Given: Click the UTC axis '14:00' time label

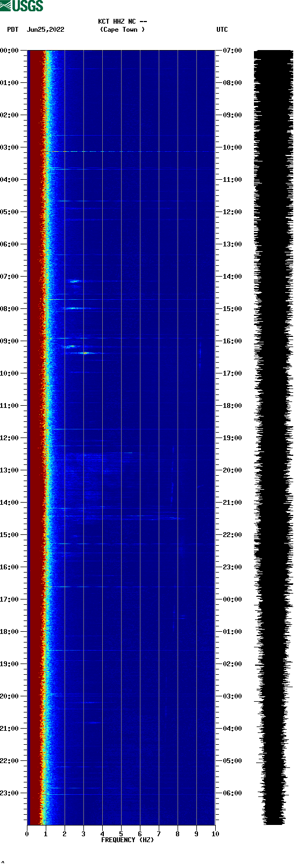Looking at the screenshot, I should (232, 277).
